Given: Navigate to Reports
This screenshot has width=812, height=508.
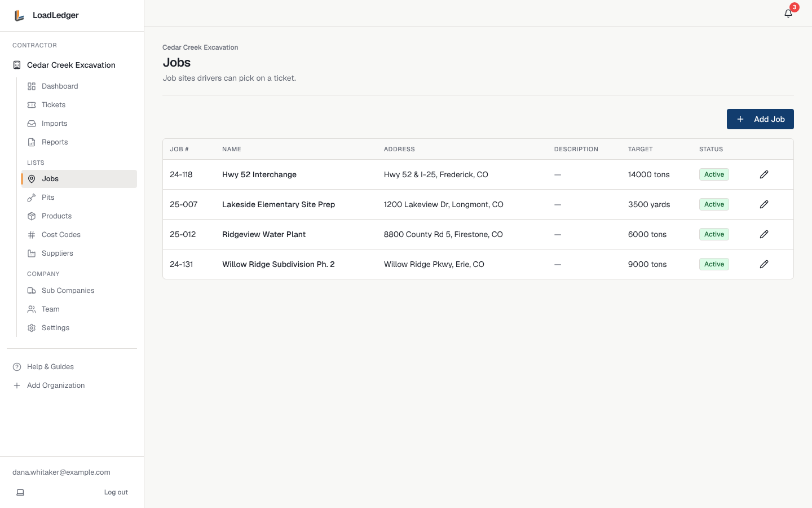Looking at the screenshot, I should (x=79, y=142).
